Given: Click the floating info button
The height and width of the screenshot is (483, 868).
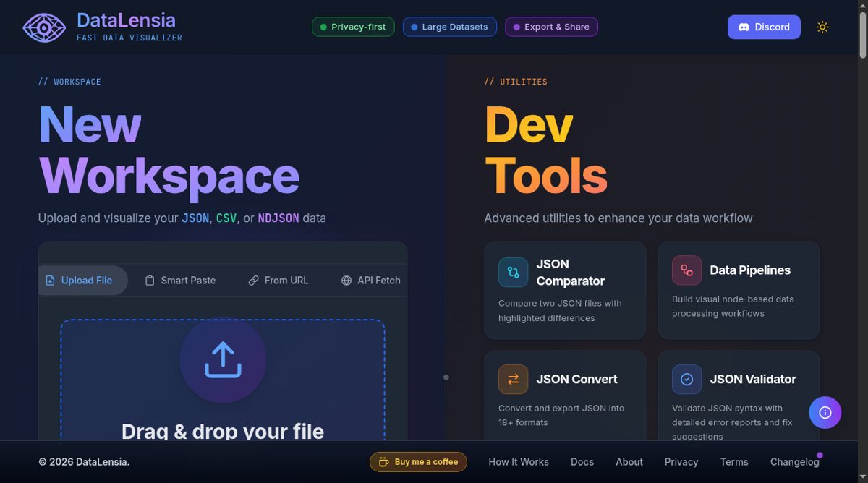Looking at the screenshot, I should click(825, 413).
